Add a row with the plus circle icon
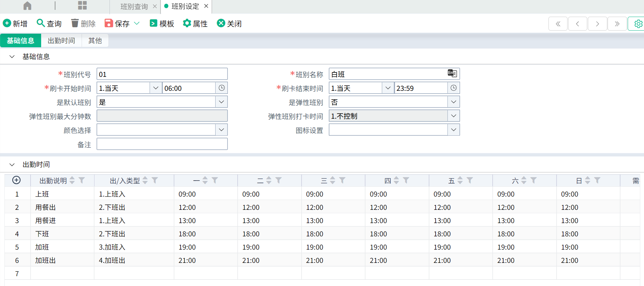This screenshot has height=286, width=644. [16, 180]
